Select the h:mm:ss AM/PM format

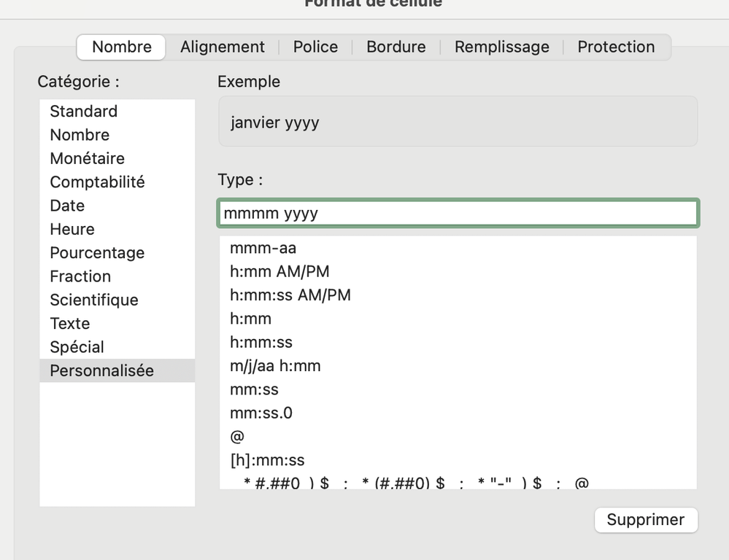290,295
